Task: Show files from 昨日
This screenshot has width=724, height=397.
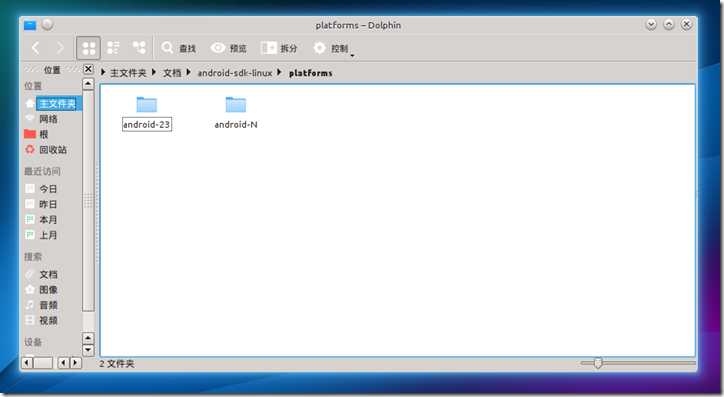Action: (48, 204)
